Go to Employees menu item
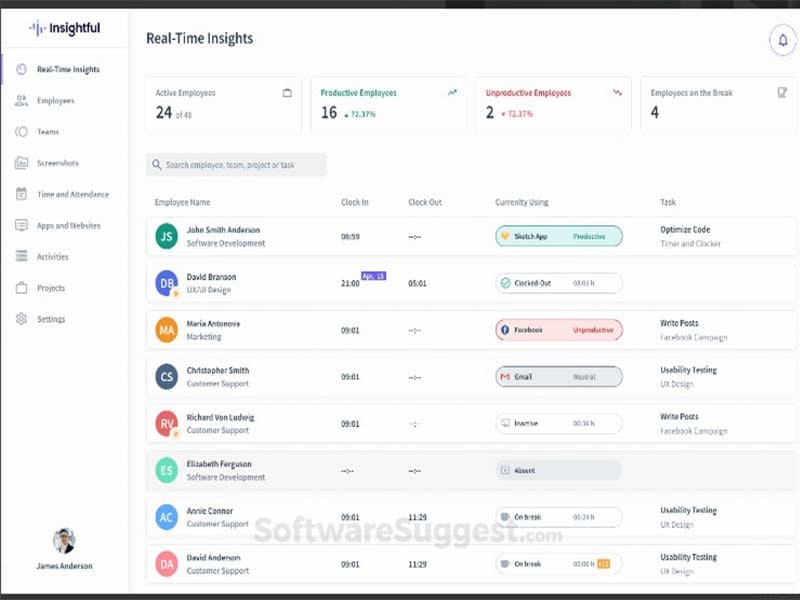Viewport: 800px width, 600px height. [56, 101]
